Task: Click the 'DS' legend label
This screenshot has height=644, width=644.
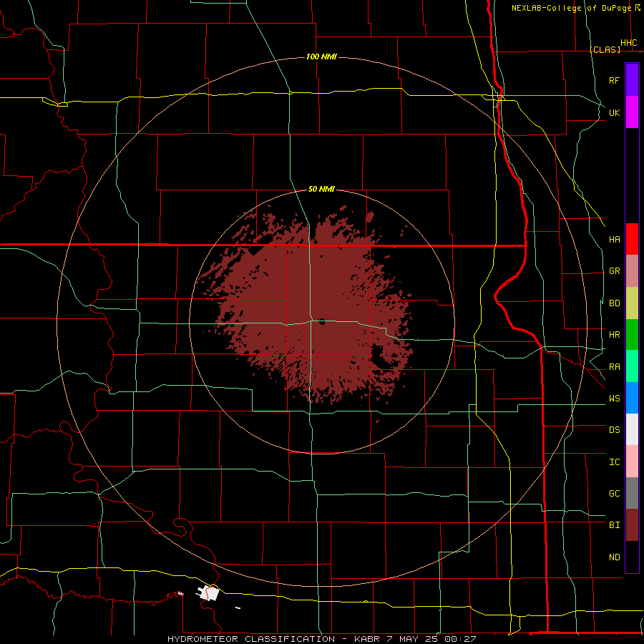Action: tap(615, 430)
